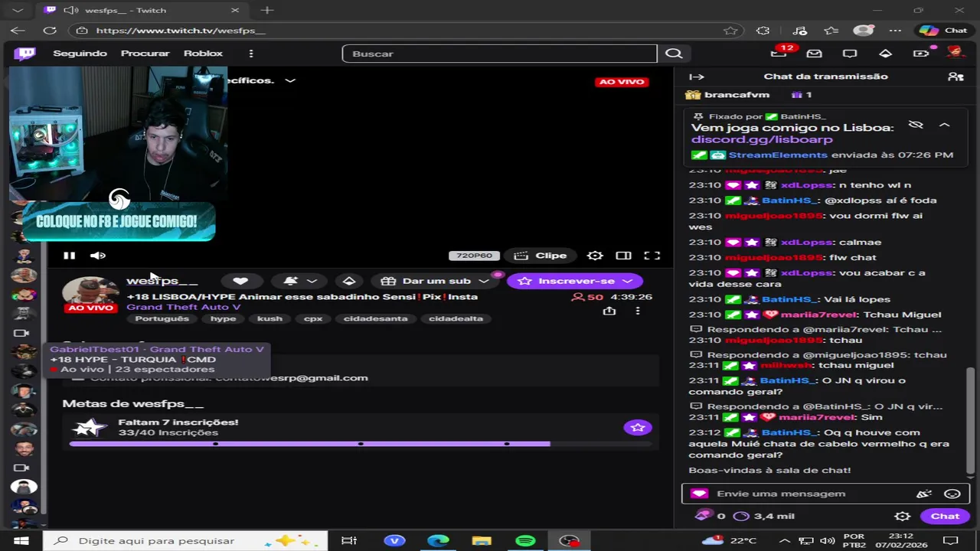
Task: Open the channel points balance 3,4 mil
Action: click(x=763, y=517)
